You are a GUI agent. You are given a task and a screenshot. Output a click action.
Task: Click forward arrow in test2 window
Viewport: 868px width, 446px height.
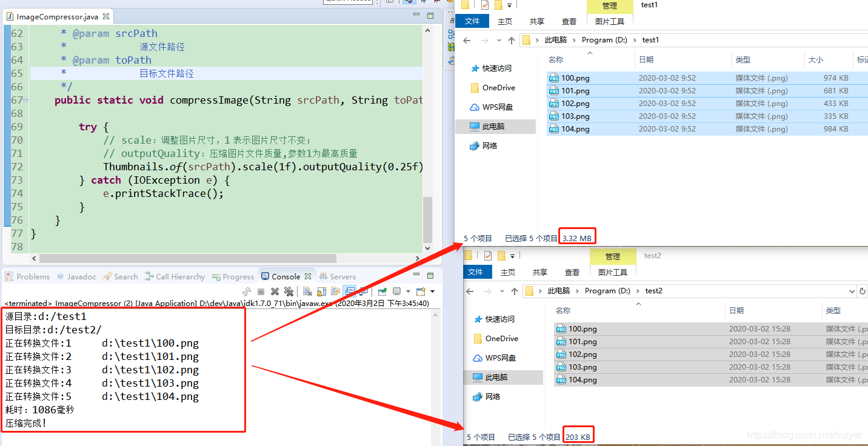[488, 291]
